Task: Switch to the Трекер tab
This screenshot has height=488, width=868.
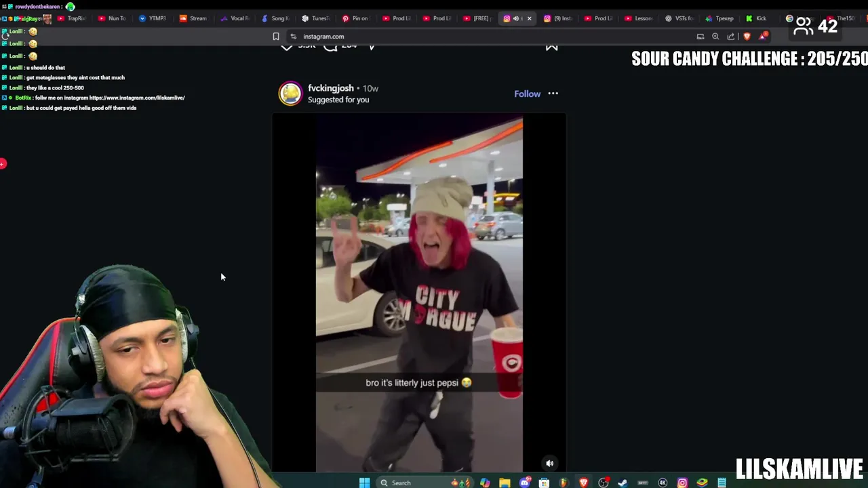Action: pos(719,18)
